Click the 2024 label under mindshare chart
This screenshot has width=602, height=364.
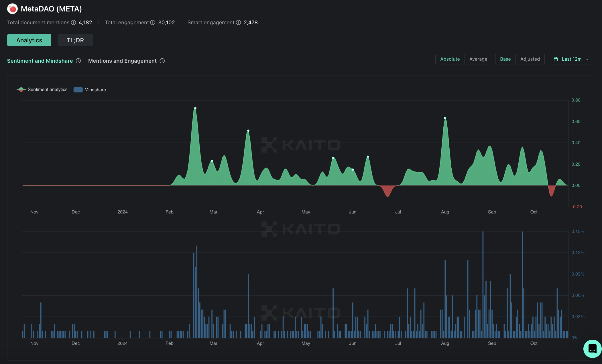point(123,343)
